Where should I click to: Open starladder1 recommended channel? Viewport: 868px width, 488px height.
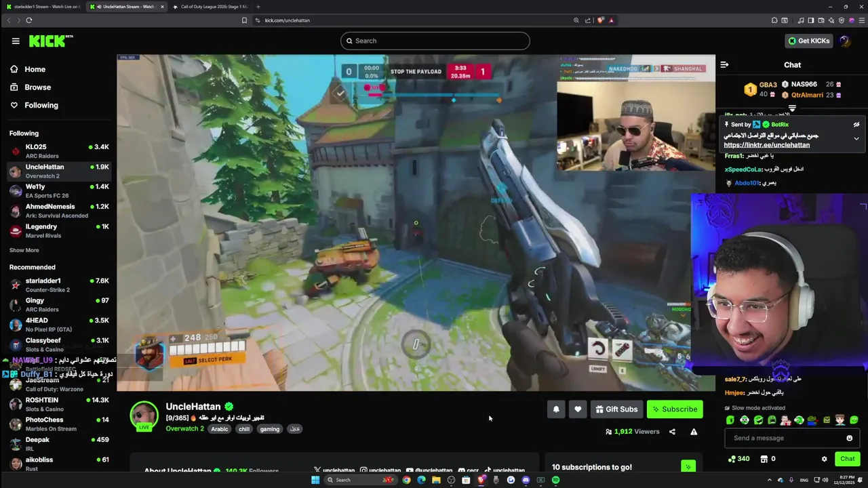tap(59, 285)
